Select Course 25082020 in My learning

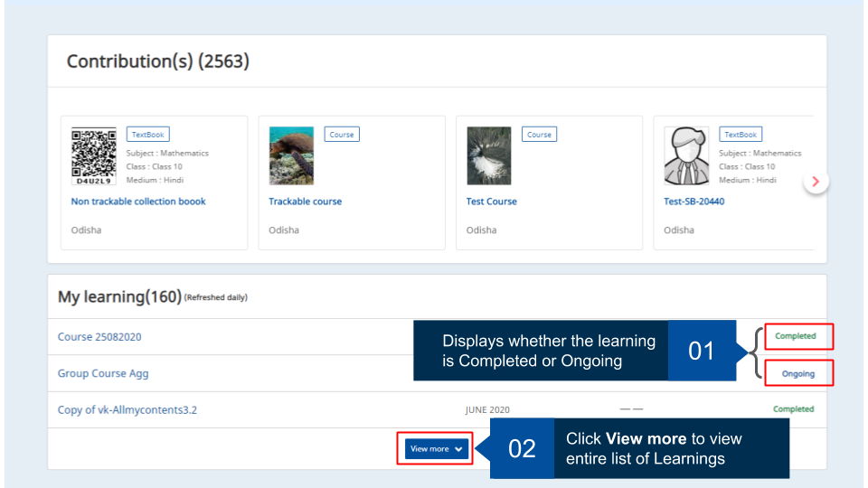(99, 337)
